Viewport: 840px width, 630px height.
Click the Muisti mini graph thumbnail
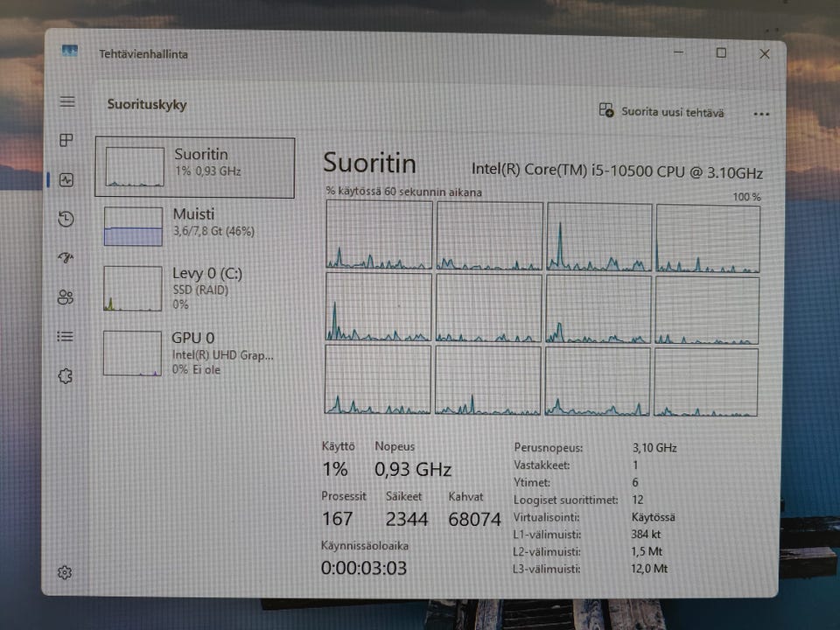click(133, 226)
